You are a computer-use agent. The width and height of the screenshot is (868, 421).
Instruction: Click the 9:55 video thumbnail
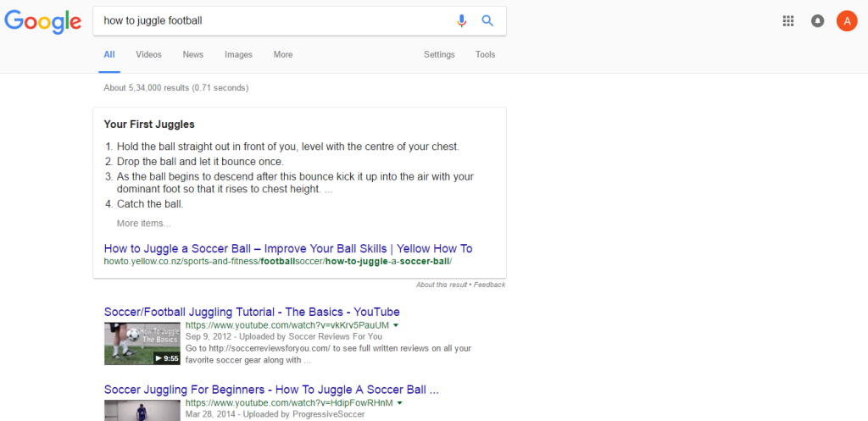point(142,344)
